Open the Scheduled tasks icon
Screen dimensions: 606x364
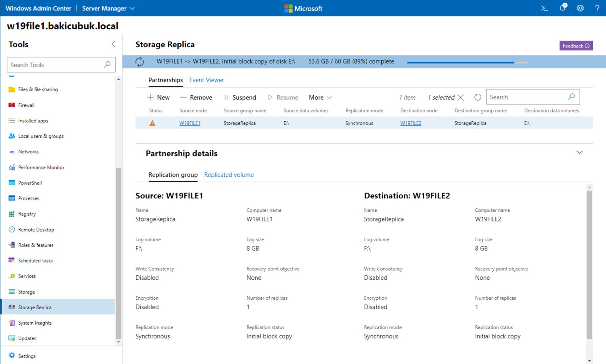12,260
